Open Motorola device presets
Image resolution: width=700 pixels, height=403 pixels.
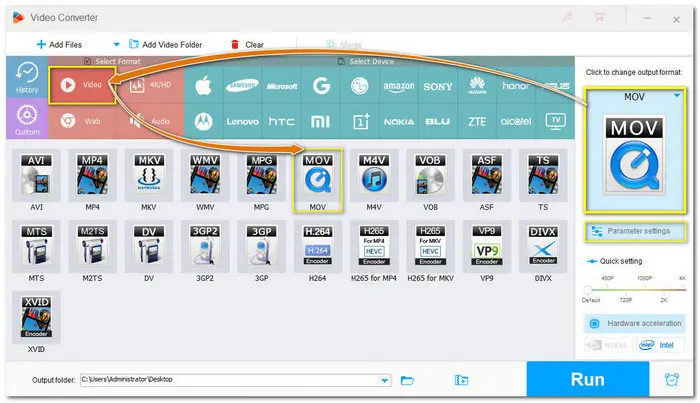point(203,121)
